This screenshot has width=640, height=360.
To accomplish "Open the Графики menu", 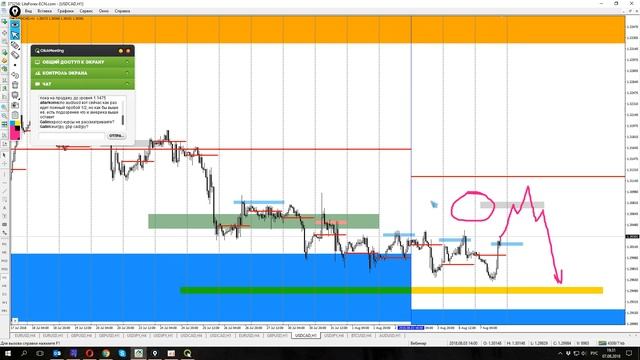I will [x=65, y=11].
